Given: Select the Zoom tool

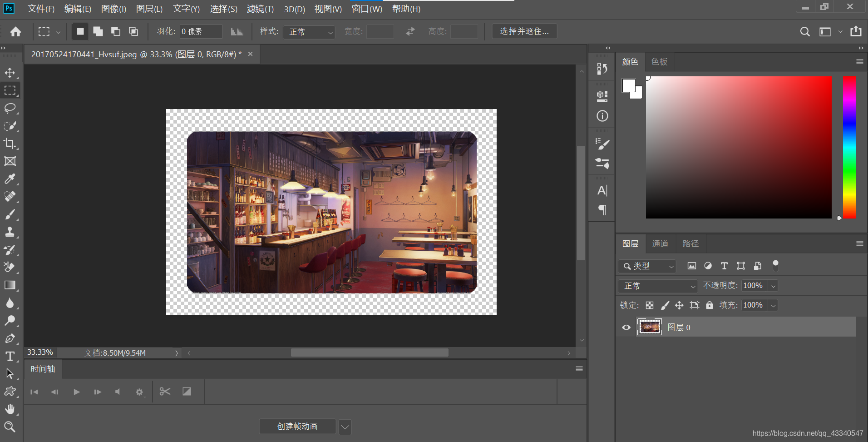Looking at the screenshot, I should [x=10, y=427].
